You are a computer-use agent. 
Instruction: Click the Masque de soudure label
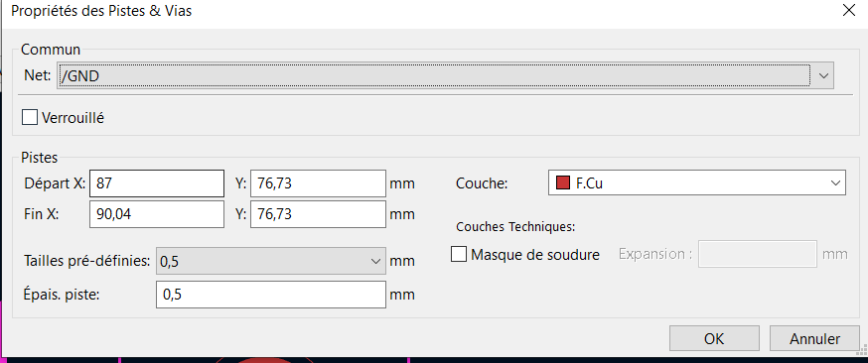(534, 255)
